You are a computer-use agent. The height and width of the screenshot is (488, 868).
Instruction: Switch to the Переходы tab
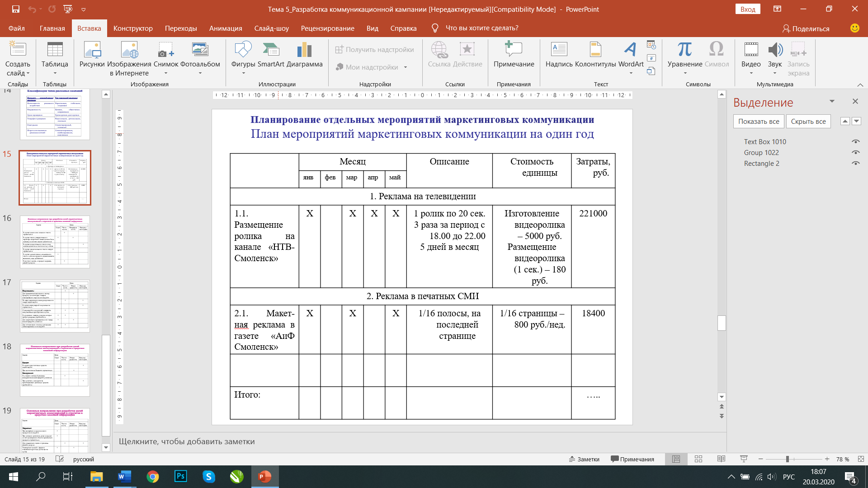(x=181, y=28)
